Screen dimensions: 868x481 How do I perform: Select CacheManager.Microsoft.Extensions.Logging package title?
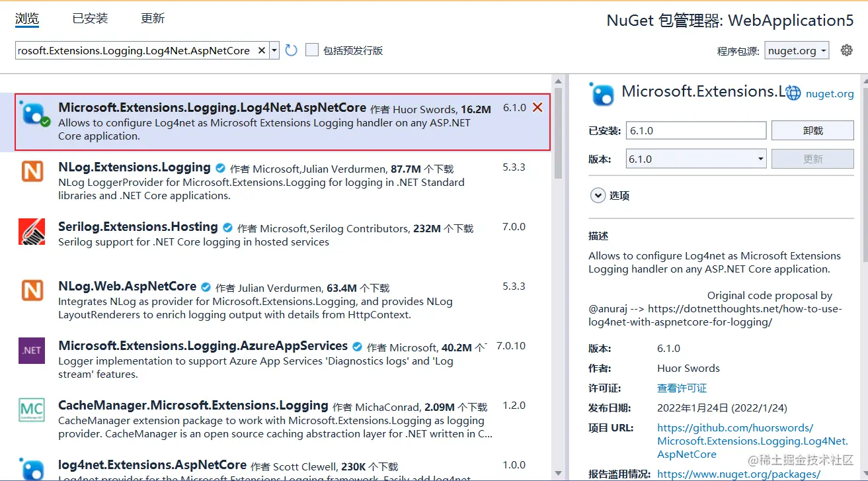point(193,406)
